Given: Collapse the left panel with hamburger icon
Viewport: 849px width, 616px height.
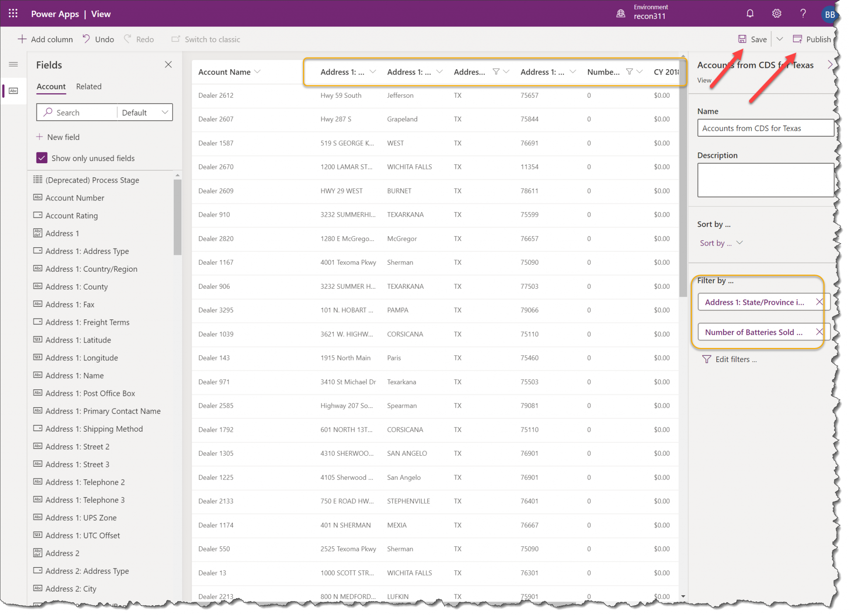Looking at the screenshot, I should pyautogui.click(x=13, y=64).
